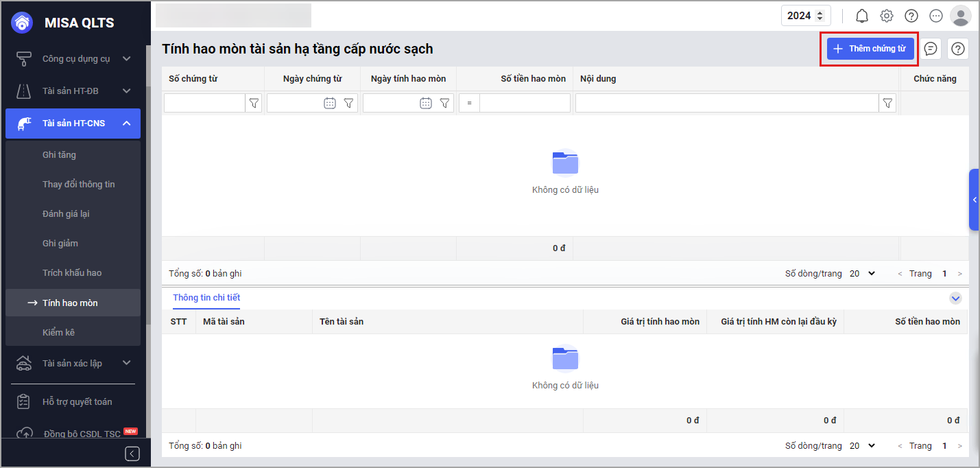Switch to the Thông tin chi tiết tab
980x468 pixels.
tap(206, 298)
